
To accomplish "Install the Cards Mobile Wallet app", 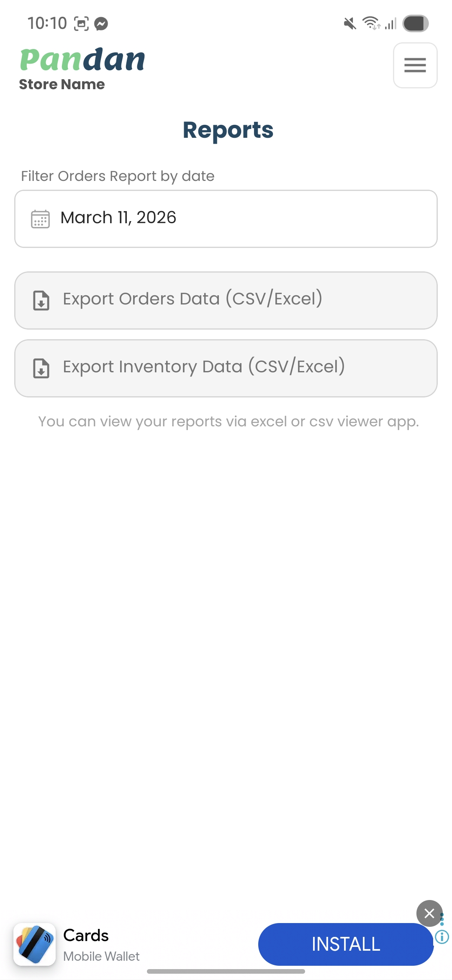I will (346, 944).
